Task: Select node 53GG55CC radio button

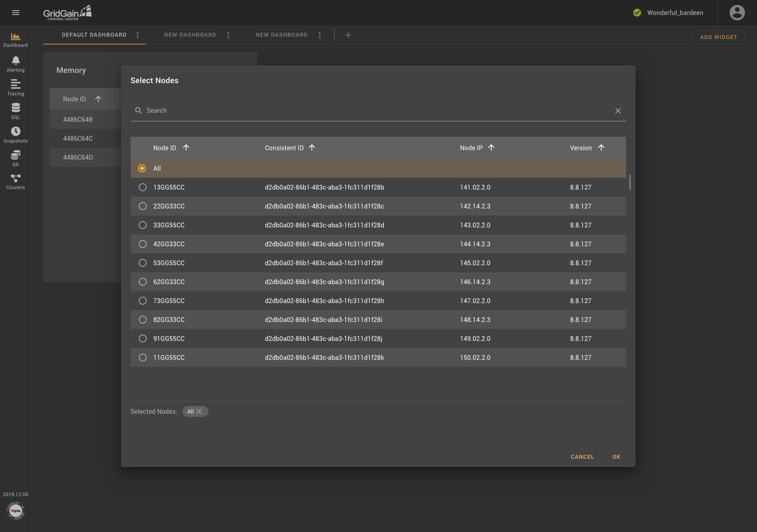Action: [x=143, y=263]
